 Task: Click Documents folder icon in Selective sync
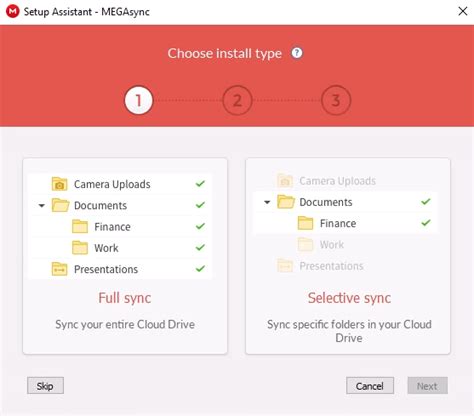286,202
